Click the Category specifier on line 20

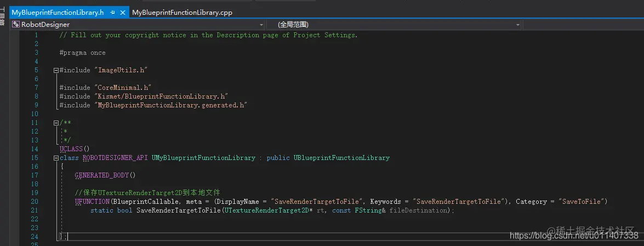pyautogui.click(x=531, y=202)
